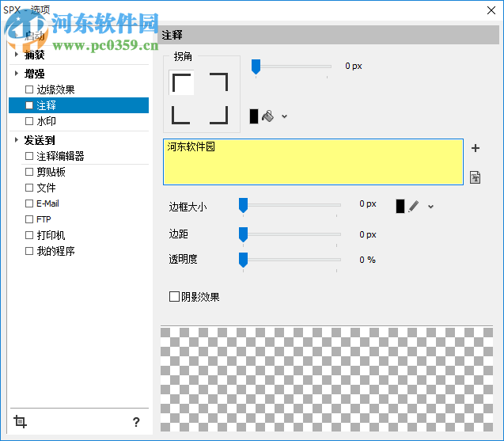Click the plus icon to add annotation

click(476, 148)
